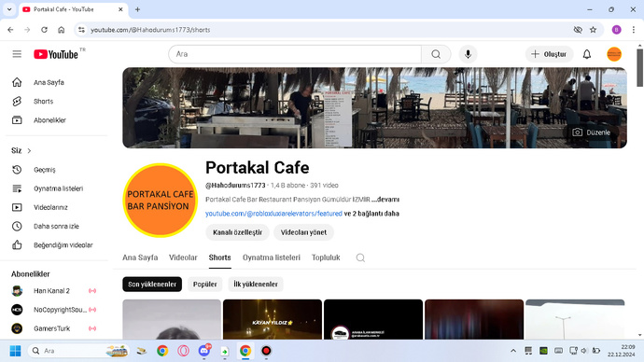This screenshot has height=362, width=644.
Task: Switch to the Videolar tab
Action: (x=183, y=258)
